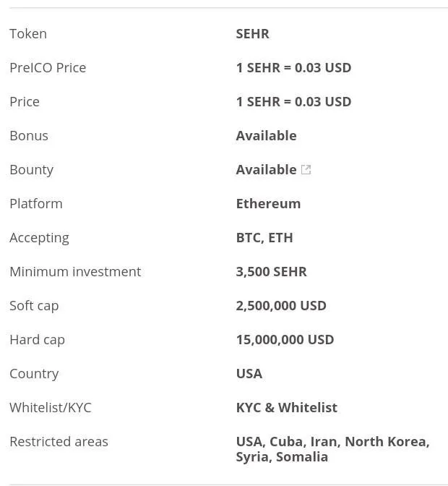448x486 pixels.
Task: Open the Bounty external link icon
Action: (x=306, y=169)
